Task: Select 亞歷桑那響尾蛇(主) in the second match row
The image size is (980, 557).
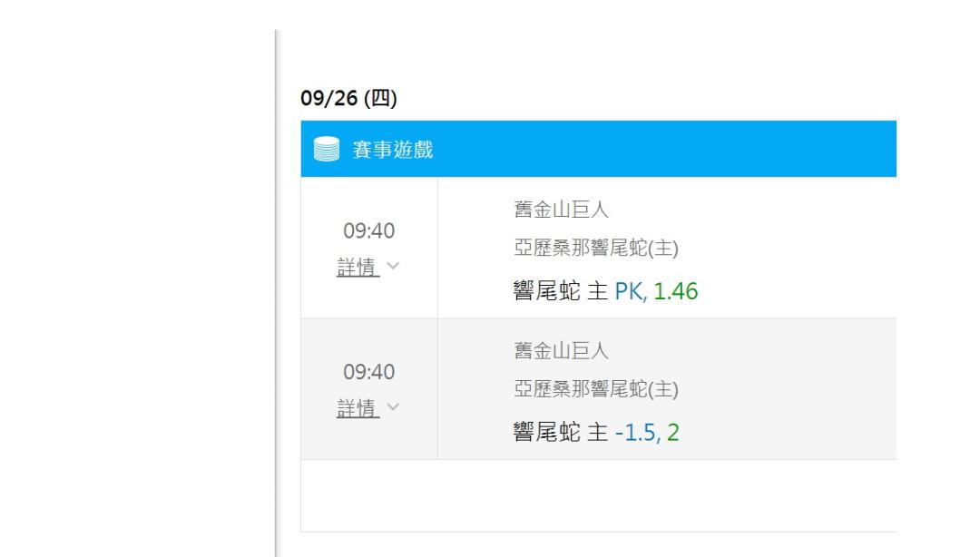Action: [x=596, y=389]
